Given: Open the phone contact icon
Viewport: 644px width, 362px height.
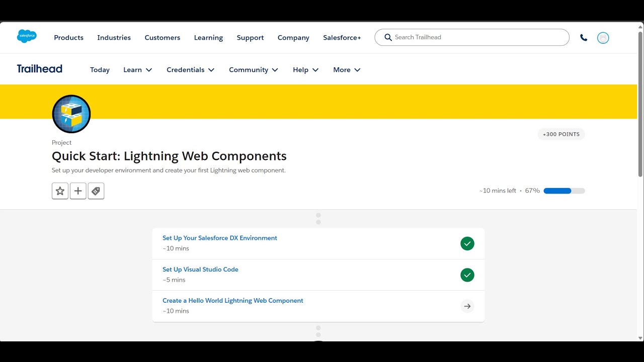Looking at the screenshot, I should click(584, 38).
